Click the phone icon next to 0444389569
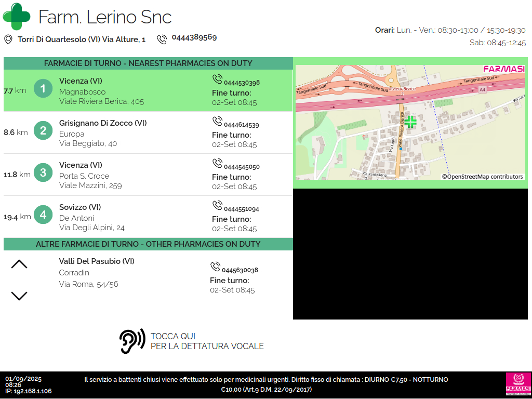 pos(162,39)
